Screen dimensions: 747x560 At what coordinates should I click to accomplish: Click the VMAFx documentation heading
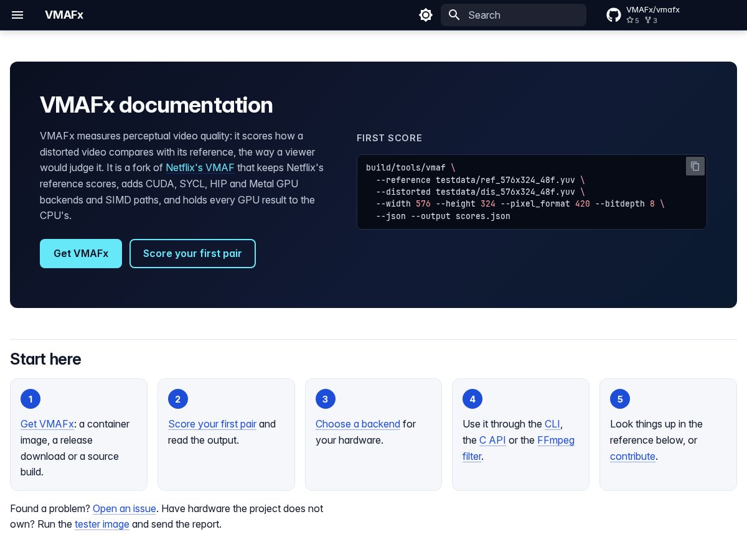coord(156,105)
